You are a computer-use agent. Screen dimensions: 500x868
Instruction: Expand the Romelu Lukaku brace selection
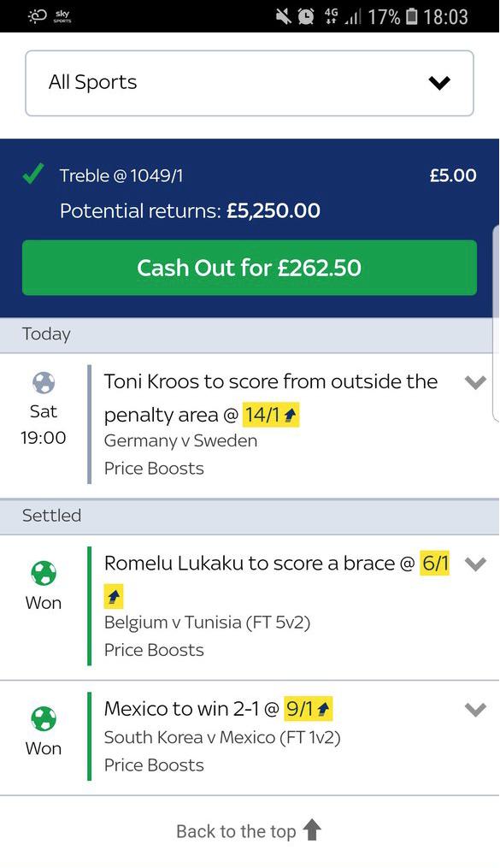(476, 564)
